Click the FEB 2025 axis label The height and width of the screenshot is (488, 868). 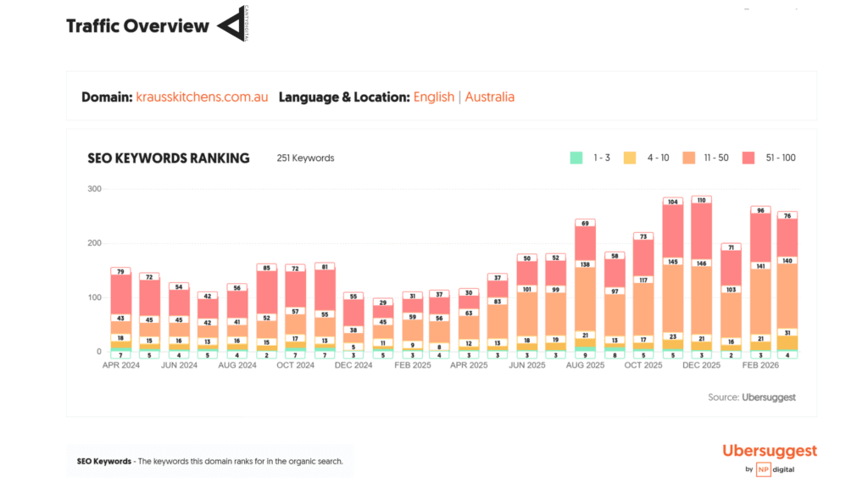click(x=413, y=365)
